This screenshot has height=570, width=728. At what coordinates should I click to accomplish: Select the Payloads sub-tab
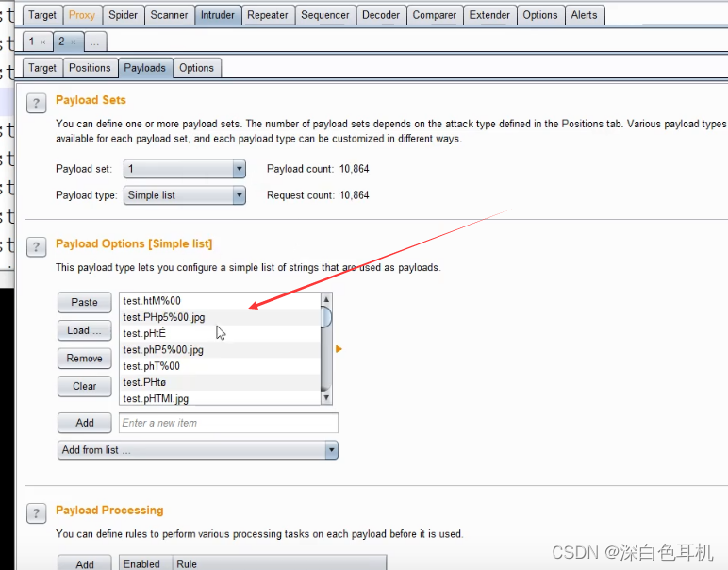[145, 68]
